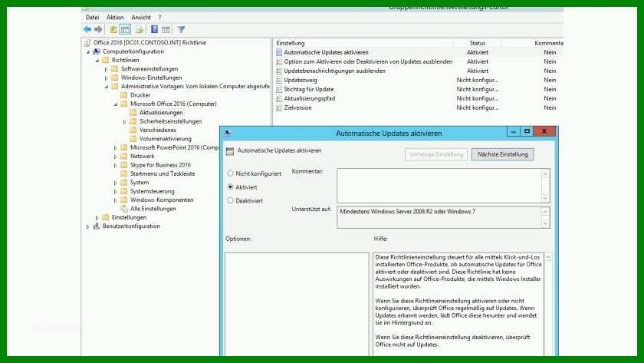Select the Computerkonfiguration node icon
The image size is (644, 363).
pyautogui.click(x=97, y=51)
